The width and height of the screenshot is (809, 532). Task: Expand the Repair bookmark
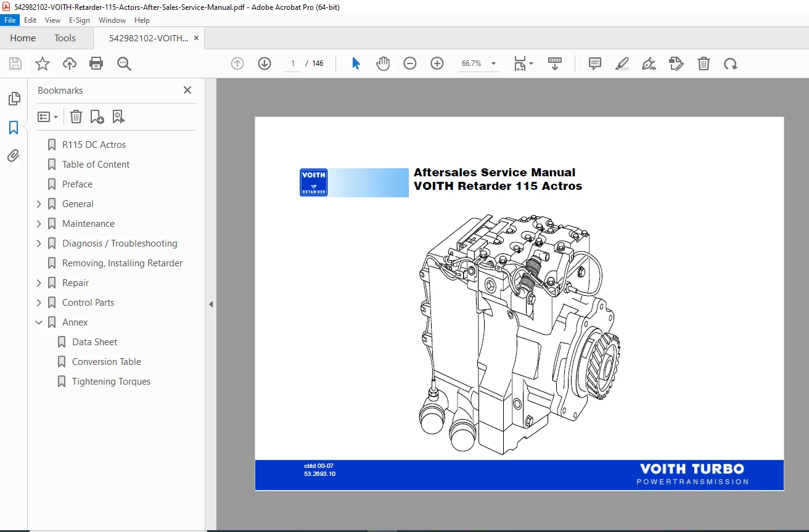point(39,283)
